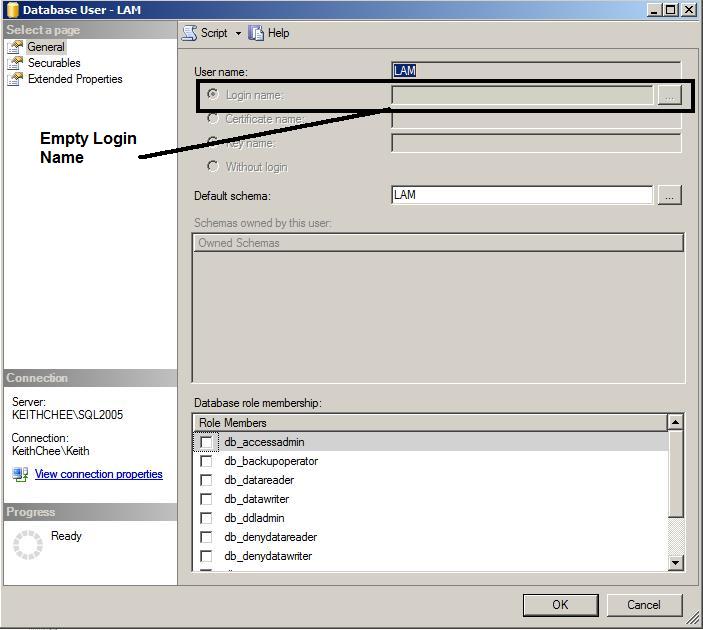Click the Connection section header

tap(90, 378)
